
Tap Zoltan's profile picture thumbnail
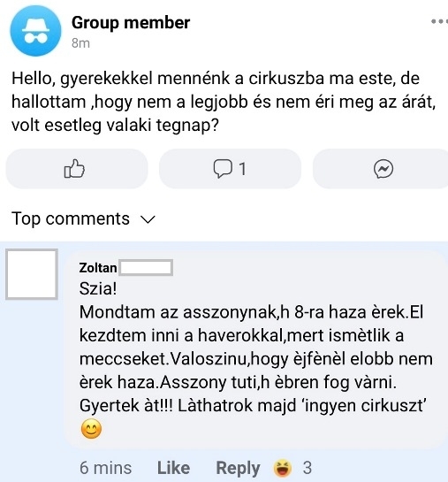point(32,274)
